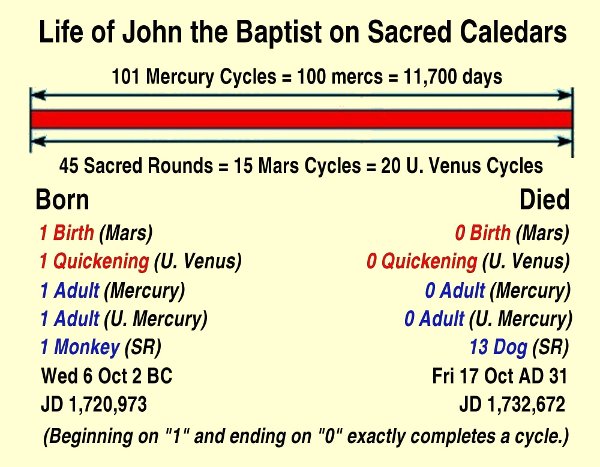Click the date "Fri 17 Oct AD 31"
The image size is (600, 467).
pos(497,377)
